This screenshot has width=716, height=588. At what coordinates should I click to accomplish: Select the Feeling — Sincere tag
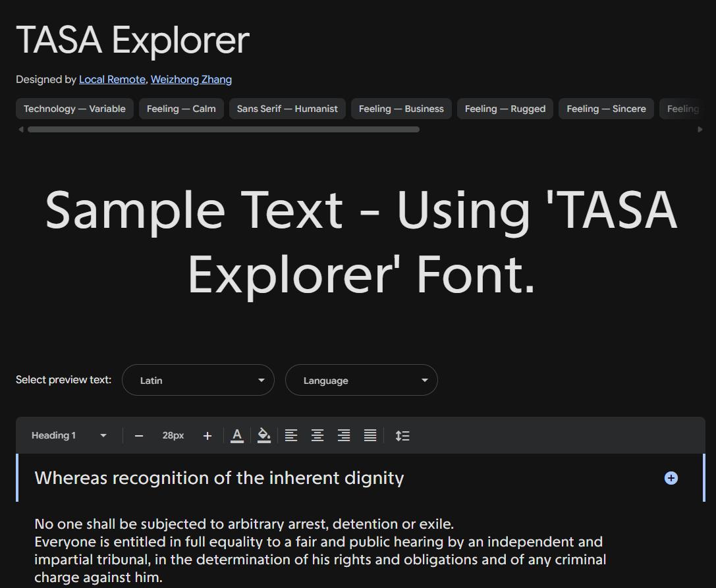(606, 109)
